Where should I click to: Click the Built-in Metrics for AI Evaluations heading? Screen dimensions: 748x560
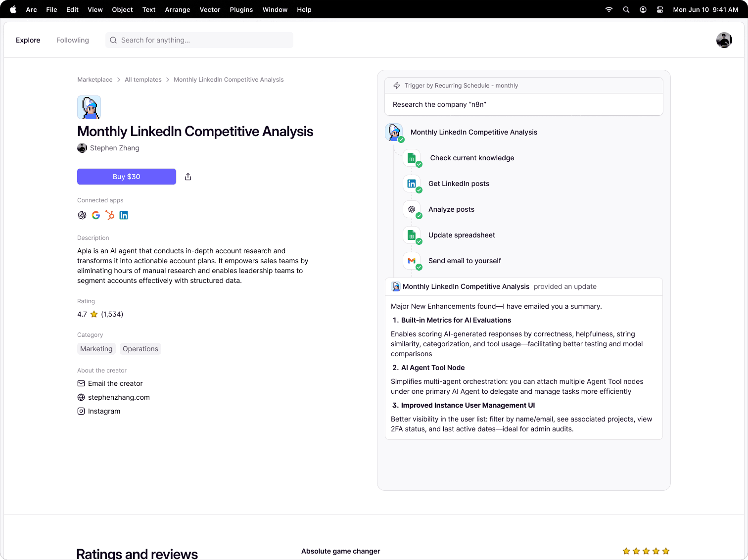456,320
